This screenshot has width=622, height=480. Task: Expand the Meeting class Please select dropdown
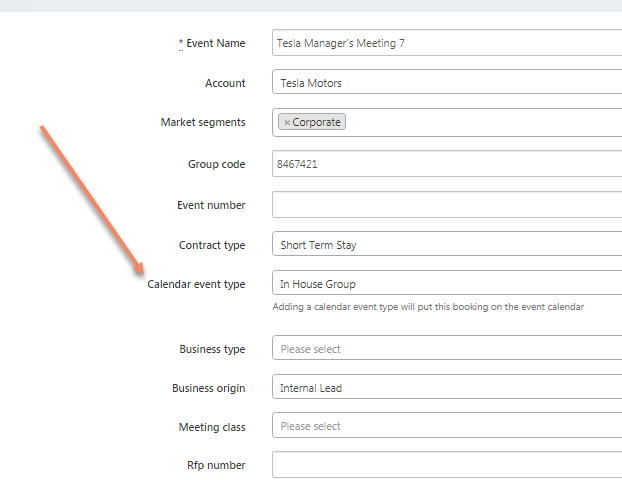coord(446,426)
